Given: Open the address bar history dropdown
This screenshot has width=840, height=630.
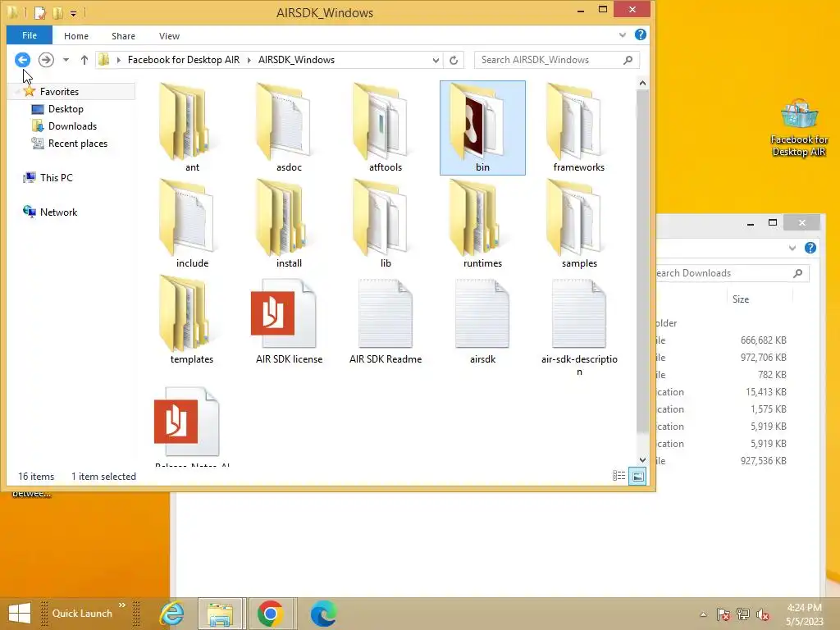Looking at the screenshot, I should tap(436, 60).
